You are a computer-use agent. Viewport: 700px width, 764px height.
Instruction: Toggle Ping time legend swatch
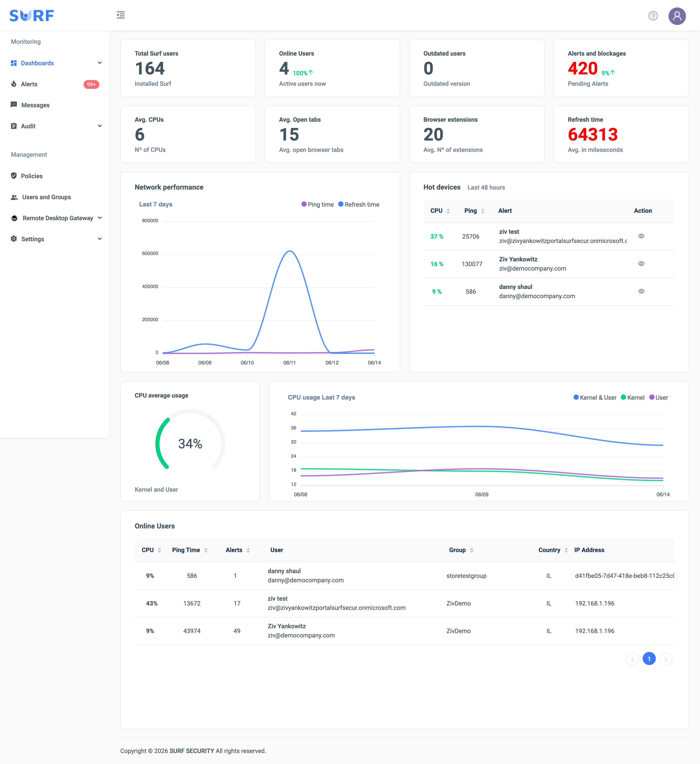coord(304,204)
